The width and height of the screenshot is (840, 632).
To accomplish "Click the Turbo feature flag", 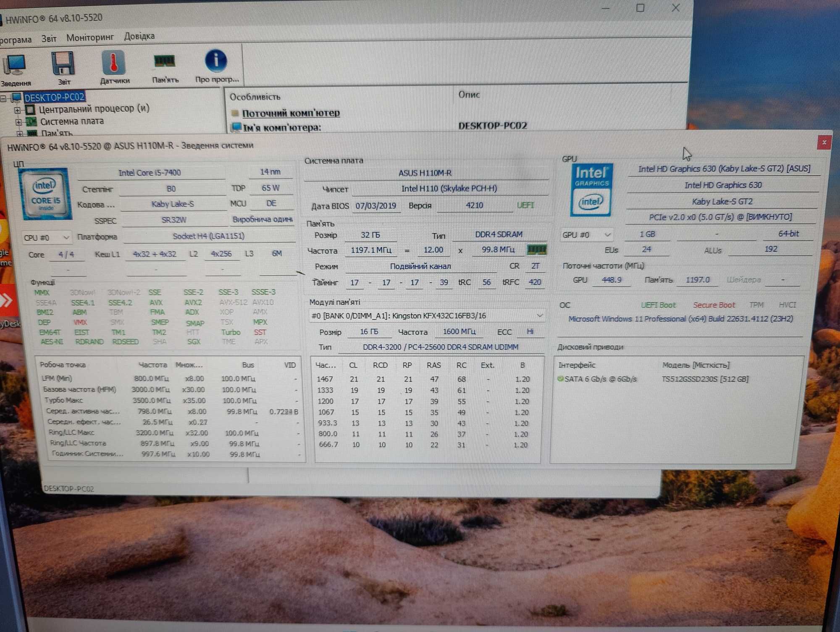I will point(231,332).
